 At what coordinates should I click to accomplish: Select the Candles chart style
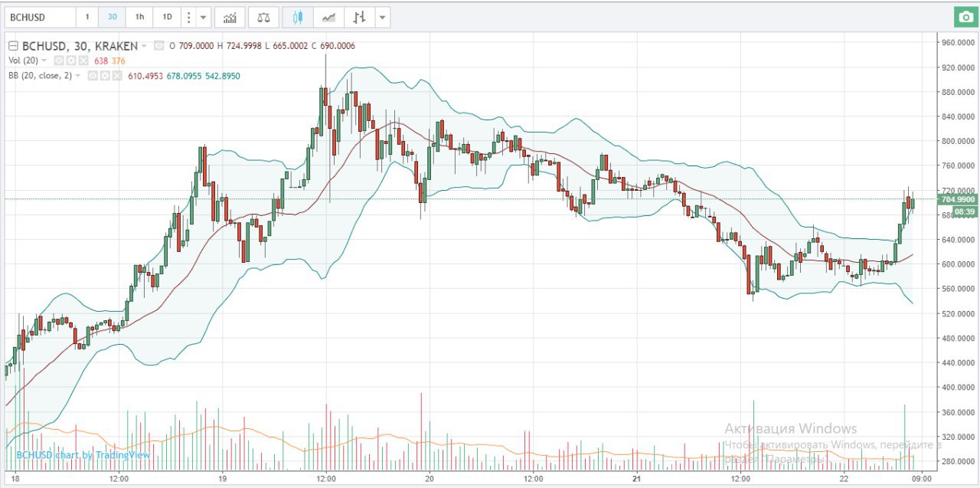pos(298,17)
